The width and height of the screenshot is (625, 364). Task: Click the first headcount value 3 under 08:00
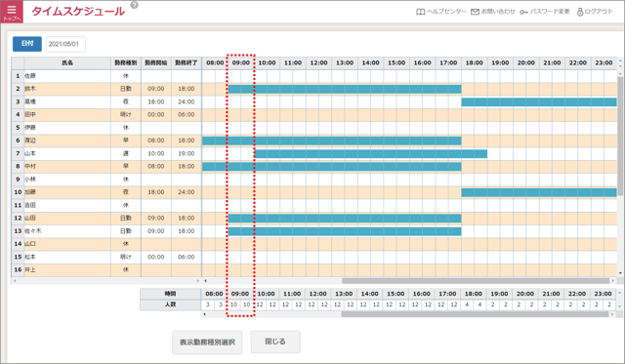(x=208, y=304)
